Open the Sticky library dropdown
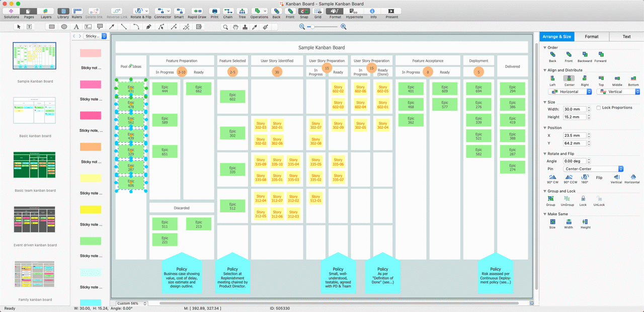This screenshot has height=312, width=644. tap(96, 36)
